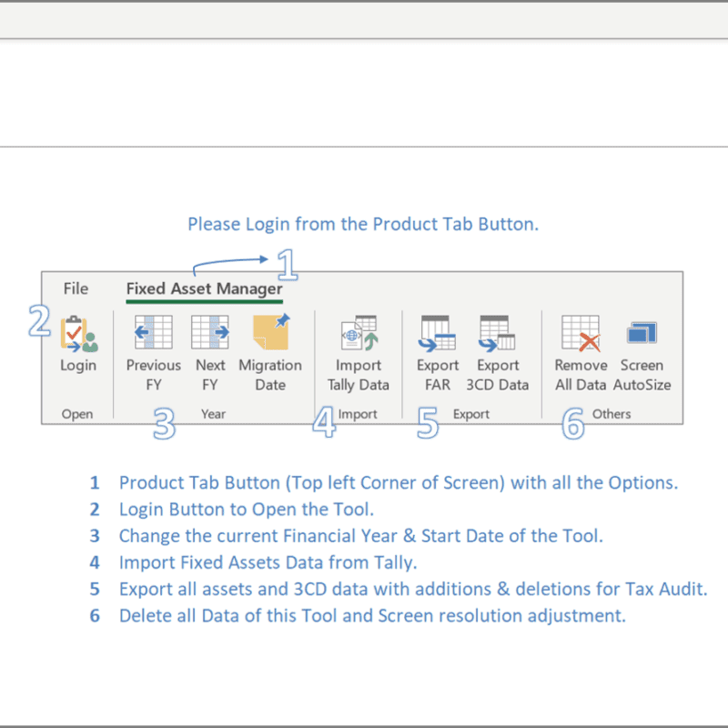
Task: Click the Open group label
Action: pos(77,414)
